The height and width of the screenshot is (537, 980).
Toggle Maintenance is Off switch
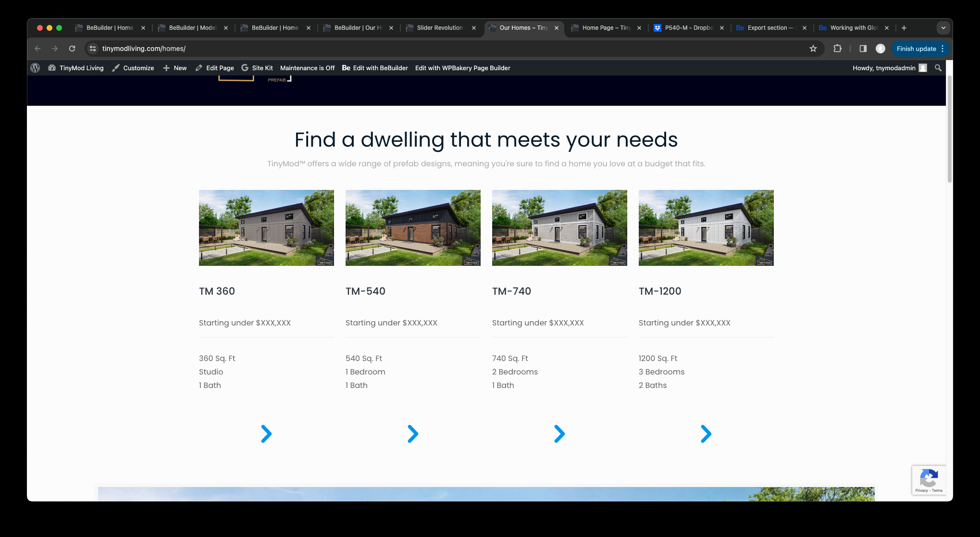coord(307,67)
